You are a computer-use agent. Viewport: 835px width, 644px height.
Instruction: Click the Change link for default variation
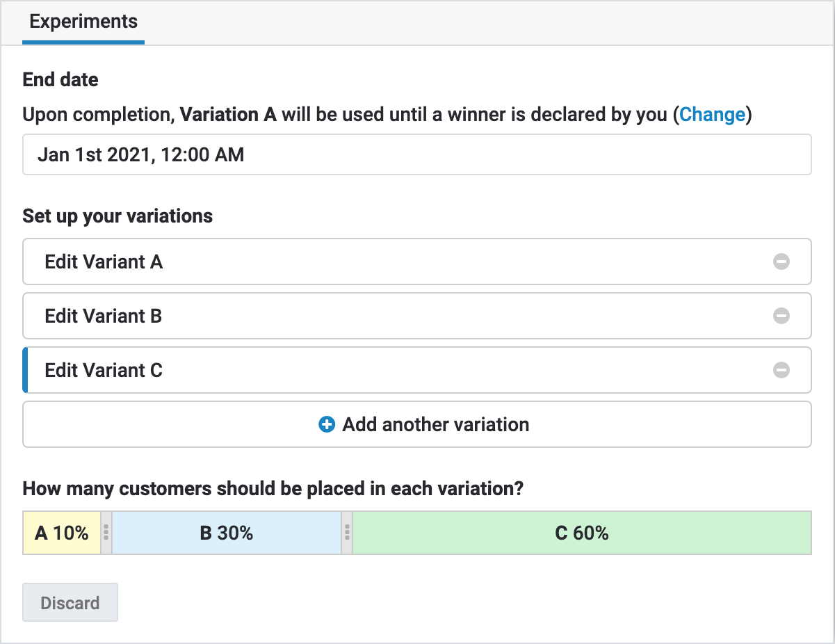712,115
